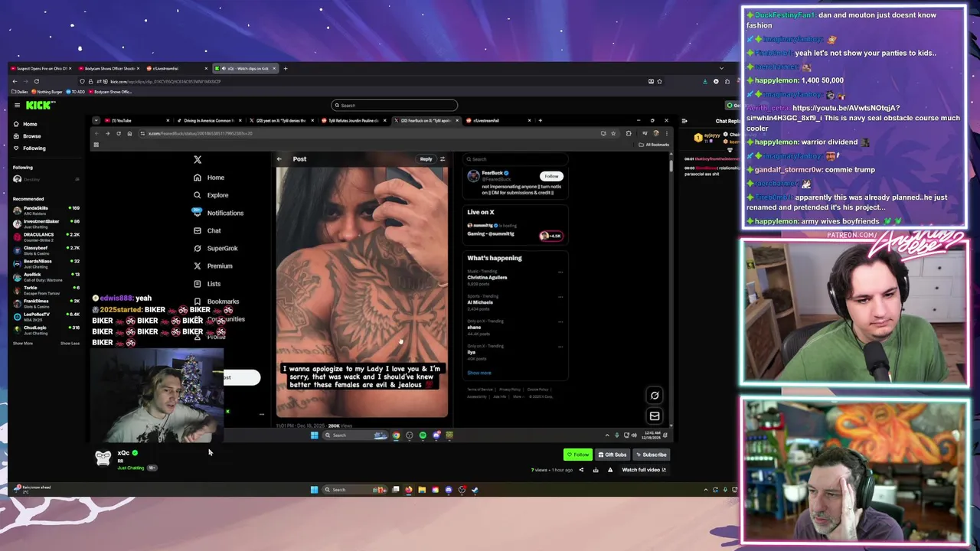Open the PandaSkills recommended channel
The height and width of the screenshot is (551, 980).
46,210
